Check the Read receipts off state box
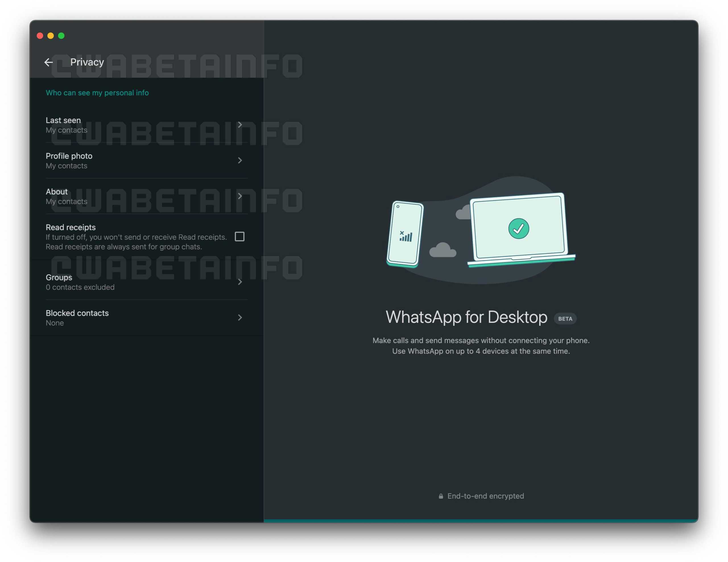Screen dimensions: 728x562 coord(240,235)
